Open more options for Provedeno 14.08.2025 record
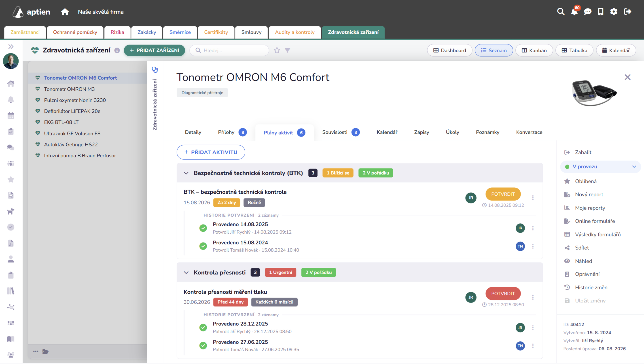This screenshot has height=364, width=644. click(533, 228)
